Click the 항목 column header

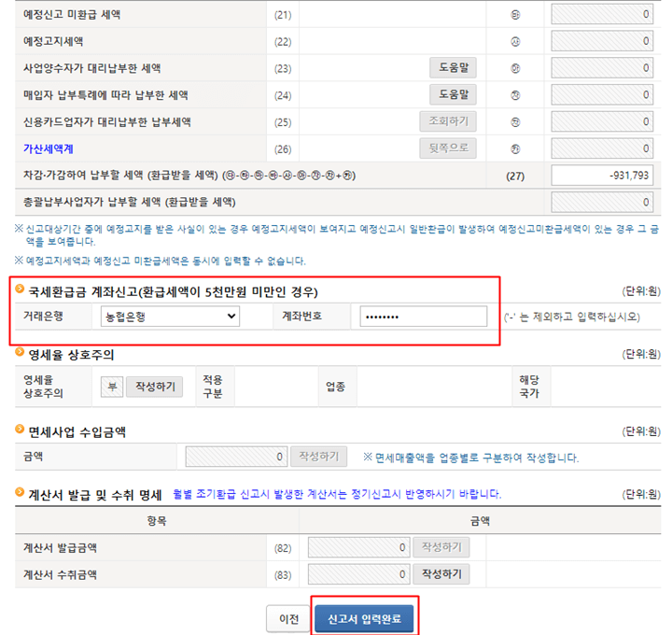[x=157, y=520]
